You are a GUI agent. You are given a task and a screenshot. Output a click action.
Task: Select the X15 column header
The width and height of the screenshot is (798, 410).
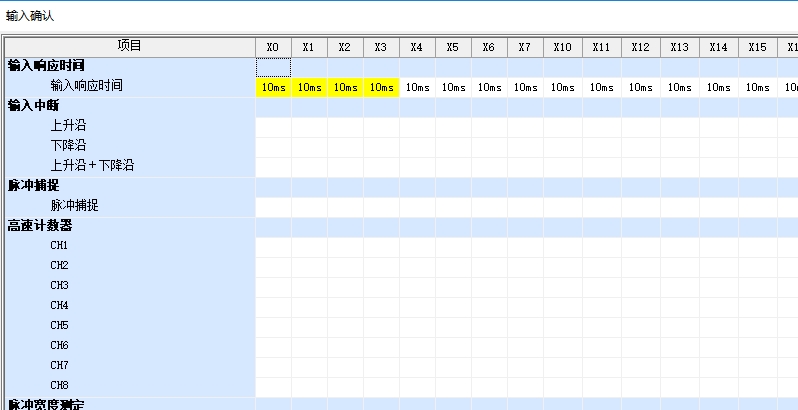point(757,47)
